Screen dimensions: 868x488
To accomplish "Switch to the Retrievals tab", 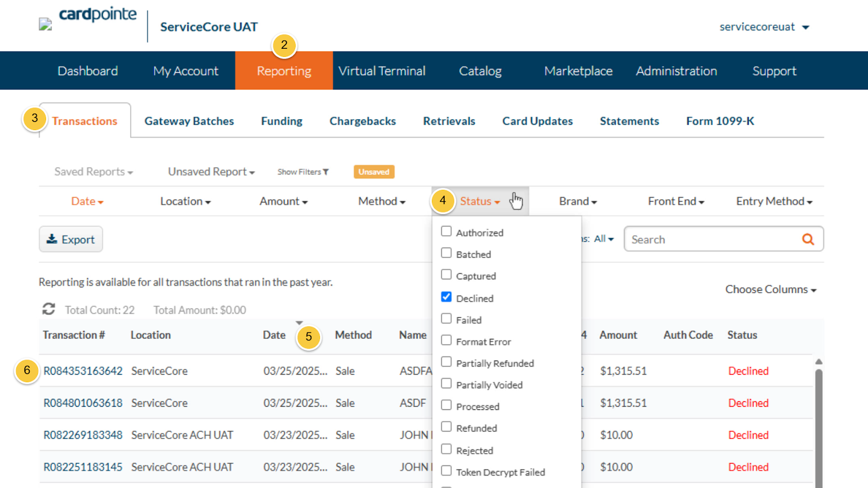I will click(449, 121).
